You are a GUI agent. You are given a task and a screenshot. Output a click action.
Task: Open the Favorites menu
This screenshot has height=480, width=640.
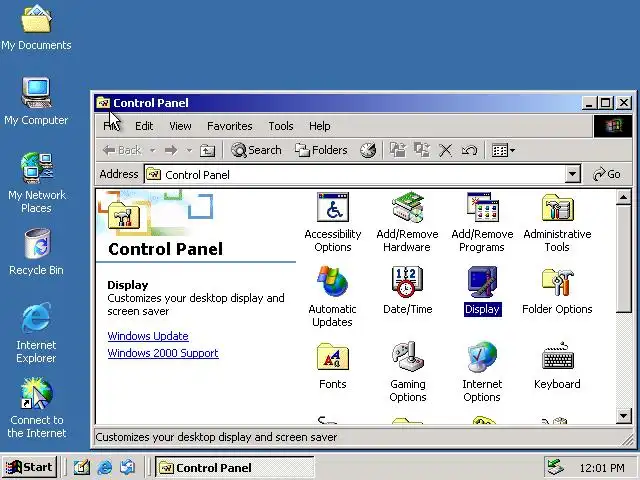[x=229, y=126]
